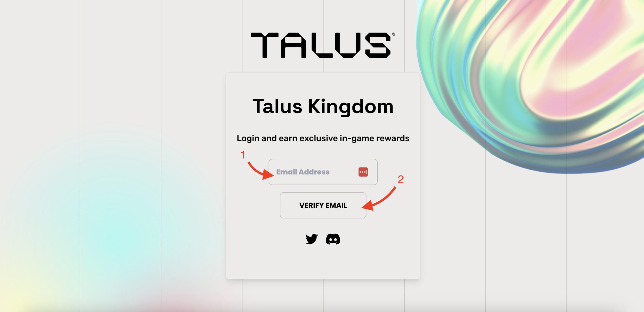Image resolution: width=644 pixels, height=312 pixels.
Task: Click the VERIFY EMAIL button
Action: [321, 205]
